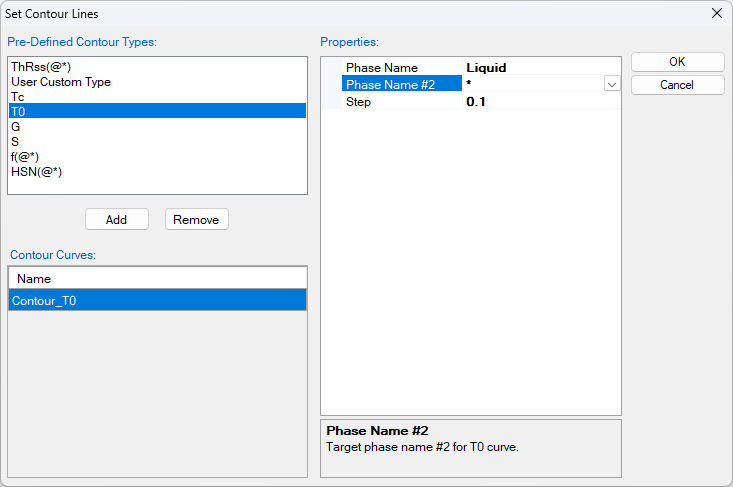733x487 pixels.
Task: Open Phase Name #2 dropdown arrow
Action: coord(611,85)
